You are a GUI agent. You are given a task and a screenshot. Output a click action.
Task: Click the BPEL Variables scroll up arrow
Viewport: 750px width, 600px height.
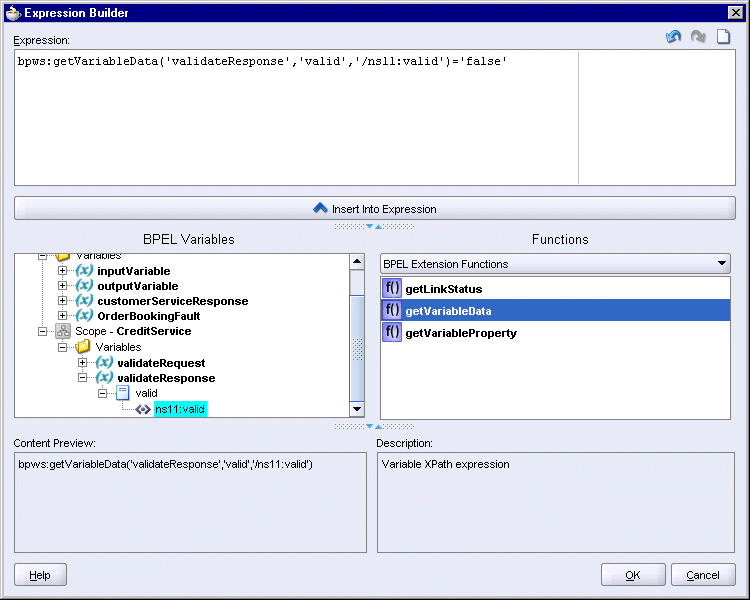tap(357, 261)
